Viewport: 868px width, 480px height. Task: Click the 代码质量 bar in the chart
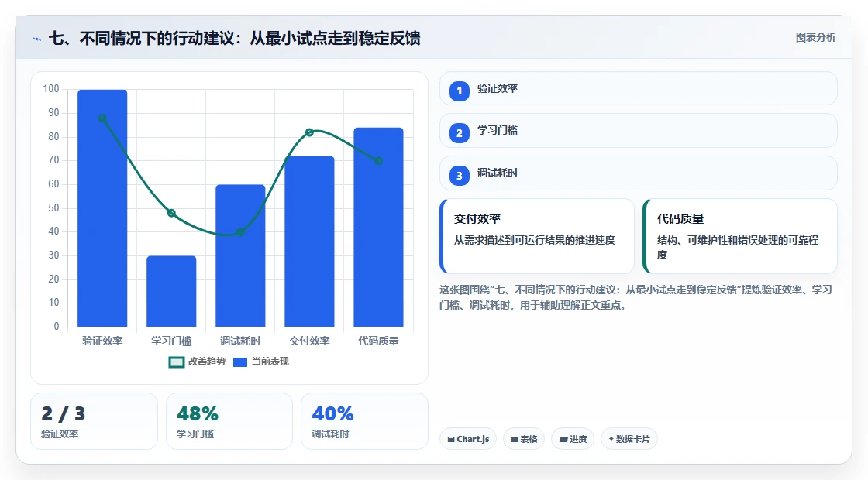(x=379, y=227)
